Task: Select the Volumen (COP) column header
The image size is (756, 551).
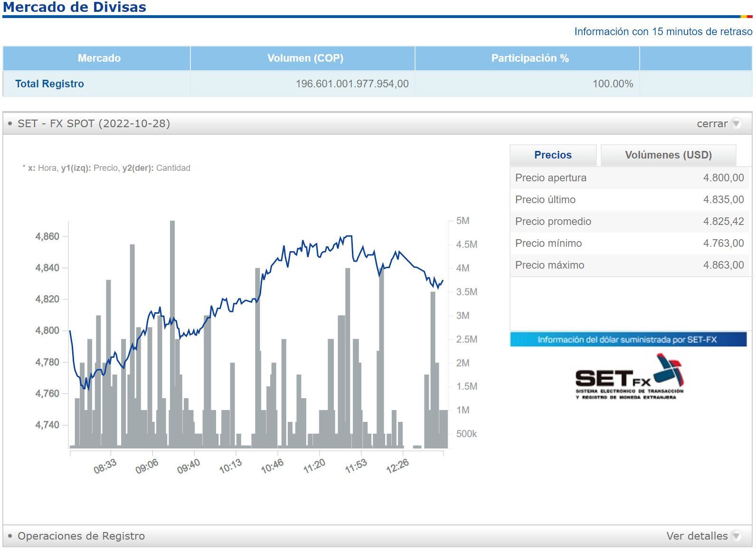Action: point(305,58)
